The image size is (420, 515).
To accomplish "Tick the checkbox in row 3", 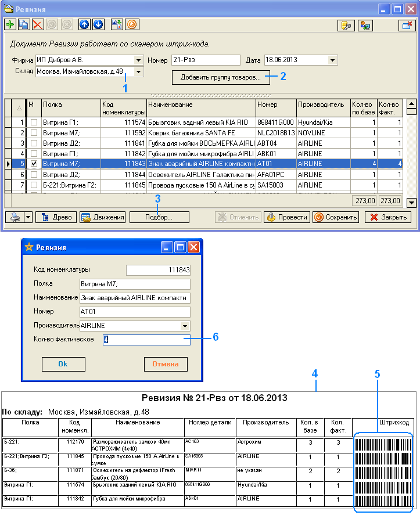I will point(34,143).
